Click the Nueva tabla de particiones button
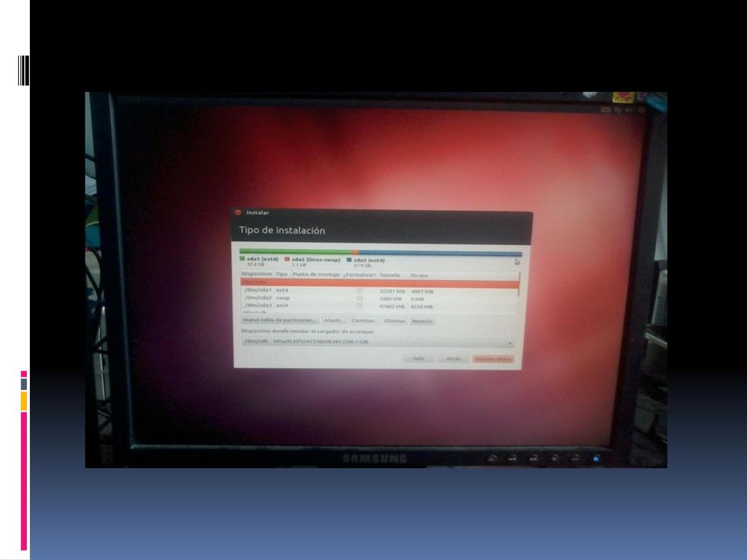Viewport: 747px width, 560px height. (279, 320)
